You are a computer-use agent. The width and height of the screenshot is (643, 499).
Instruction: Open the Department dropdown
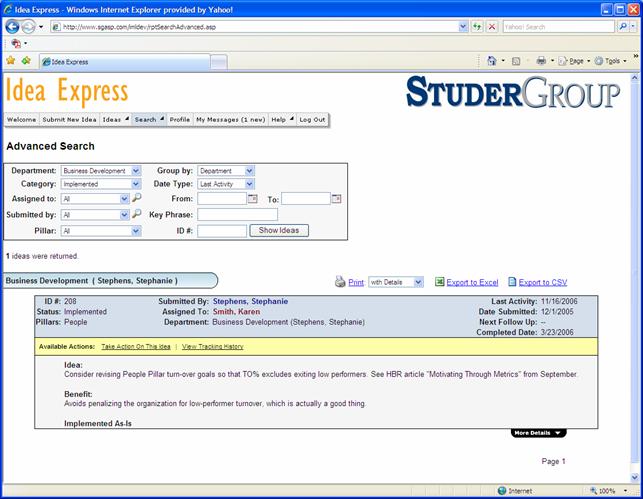point(101,171)
